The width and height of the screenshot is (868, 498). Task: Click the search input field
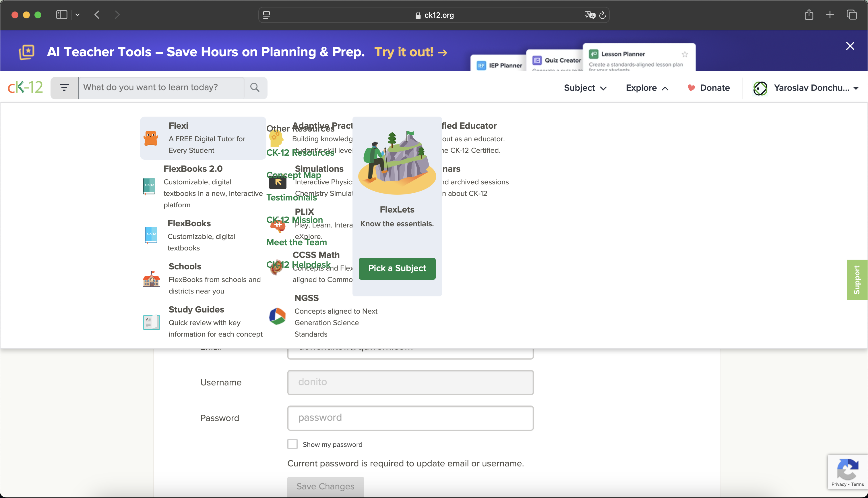pyautogui.click(x=161, y=88)
